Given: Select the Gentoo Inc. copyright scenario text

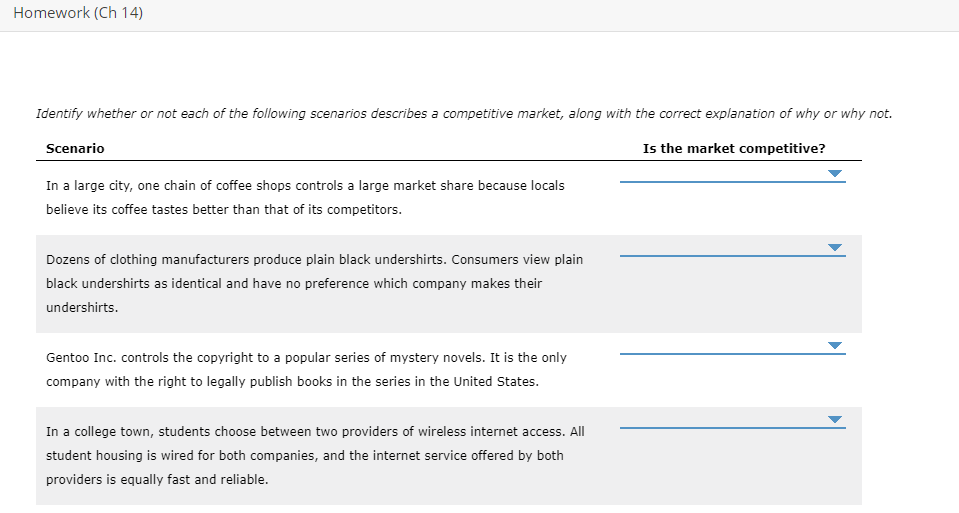Looking at the screenshot, I should click(x=306, y=369).
